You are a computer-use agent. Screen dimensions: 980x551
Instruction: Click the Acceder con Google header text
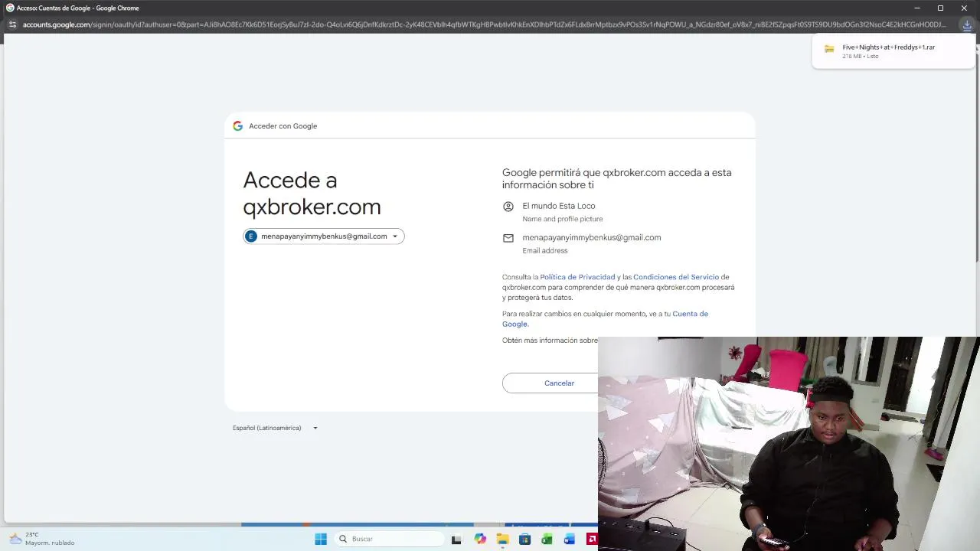(283, 126)
